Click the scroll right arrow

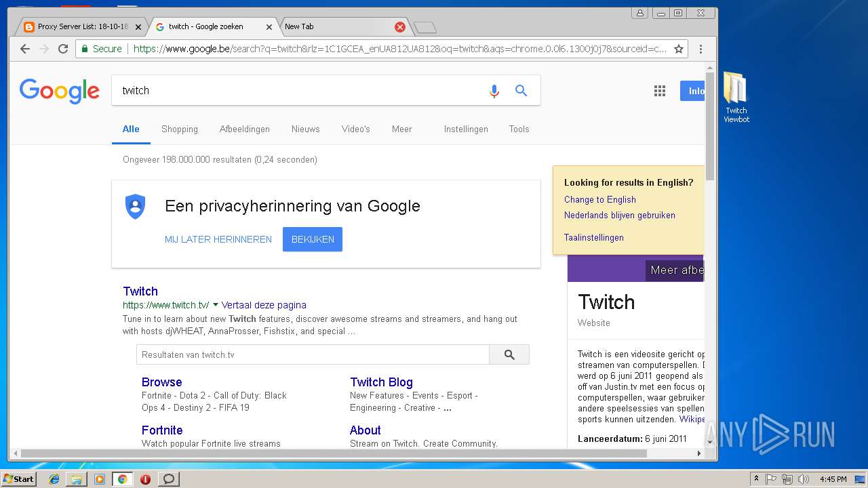point(700,453)
